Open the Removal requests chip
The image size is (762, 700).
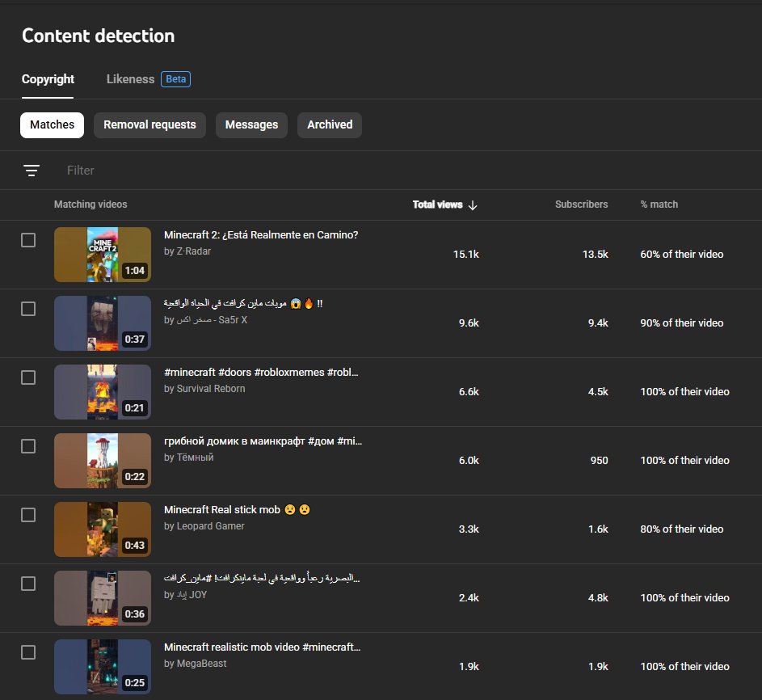pyautogui.click(x=149, y=125)
